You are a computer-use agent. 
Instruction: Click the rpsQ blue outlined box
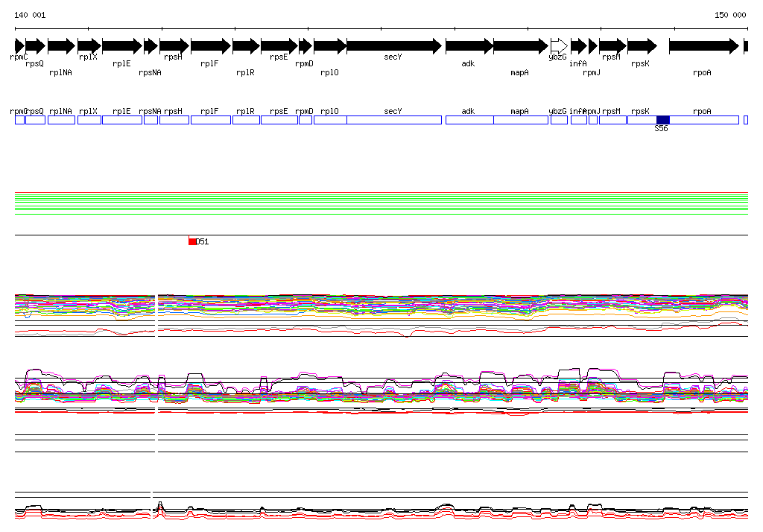36,120
